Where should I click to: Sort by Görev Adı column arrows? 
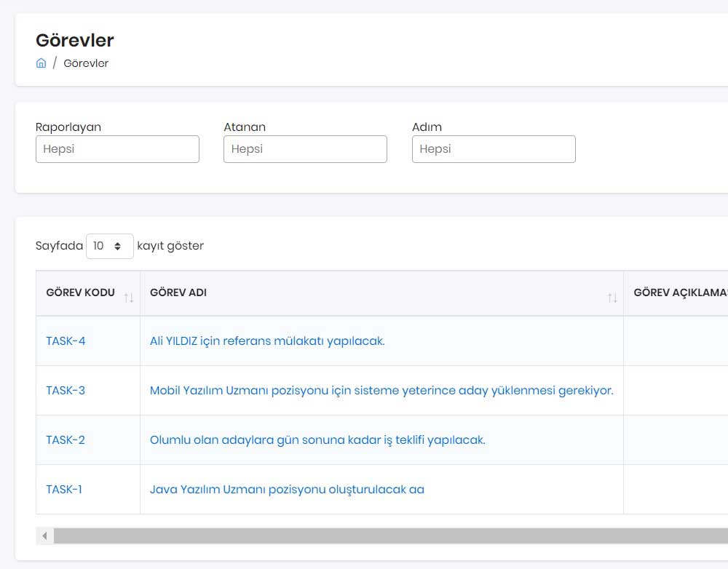coord(612,298)
